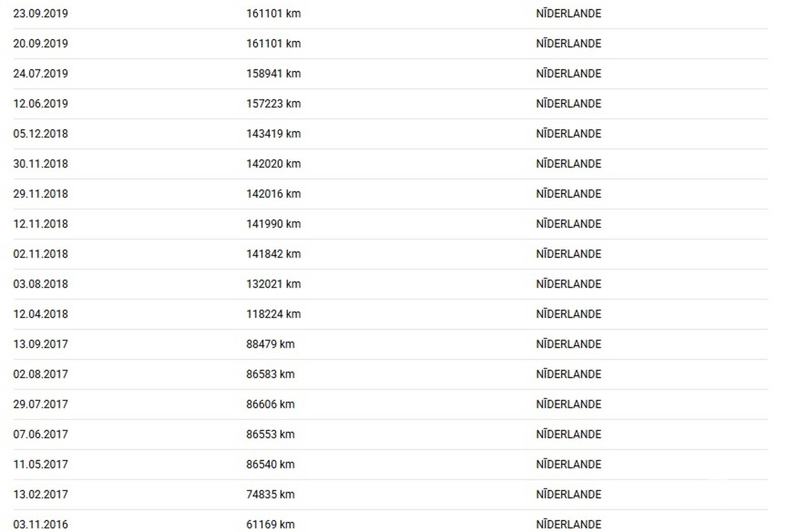Click the 74835 km mileage value
This screenshot has height=532, width=798.
270,494
